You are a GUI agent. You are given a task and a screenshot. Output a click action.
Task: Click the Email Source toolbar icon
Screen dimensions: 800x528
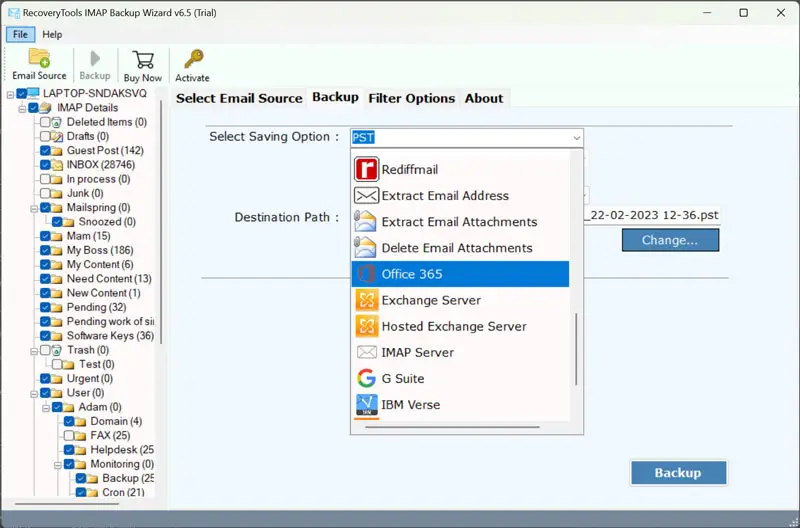39,58
